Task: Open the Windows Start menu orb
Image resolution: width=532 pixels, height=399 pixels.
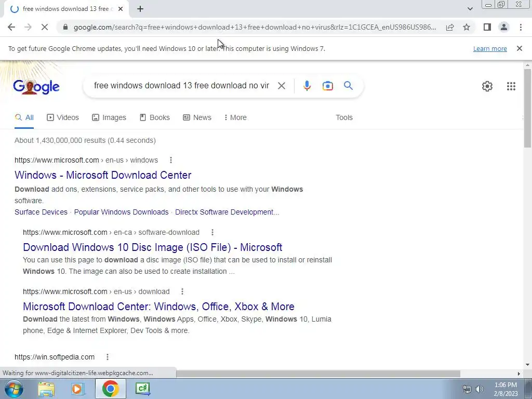Action: point(14,389)
